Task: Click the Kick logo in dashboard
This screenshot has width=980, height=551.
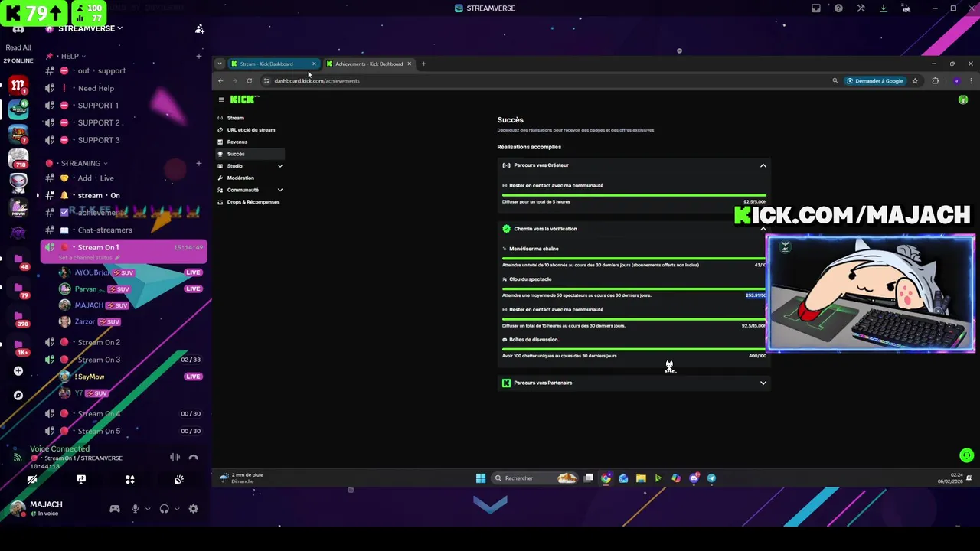Action: pos(244,99)
